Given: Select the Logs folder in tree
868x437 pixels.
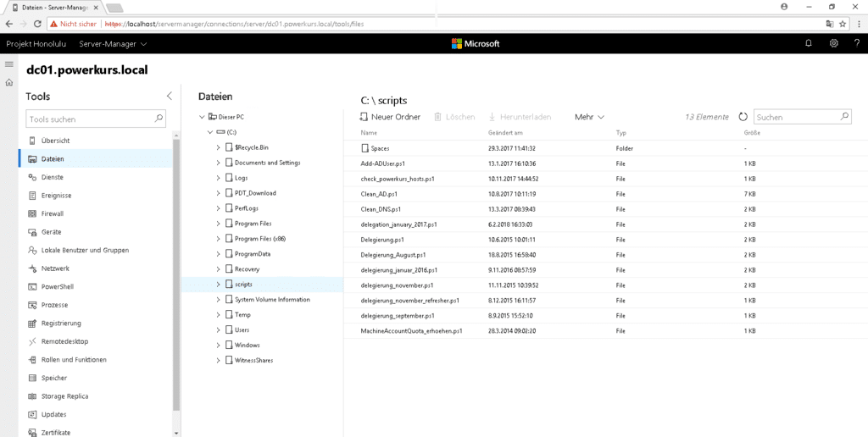Looking at the screenshot, I should (x=241, y=178).
